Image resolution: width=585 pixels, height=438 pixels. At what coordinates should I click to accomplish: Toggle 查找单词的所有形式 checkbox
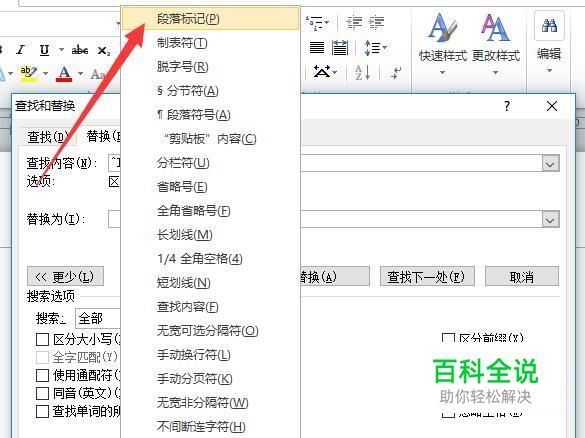tap(43, 411)
